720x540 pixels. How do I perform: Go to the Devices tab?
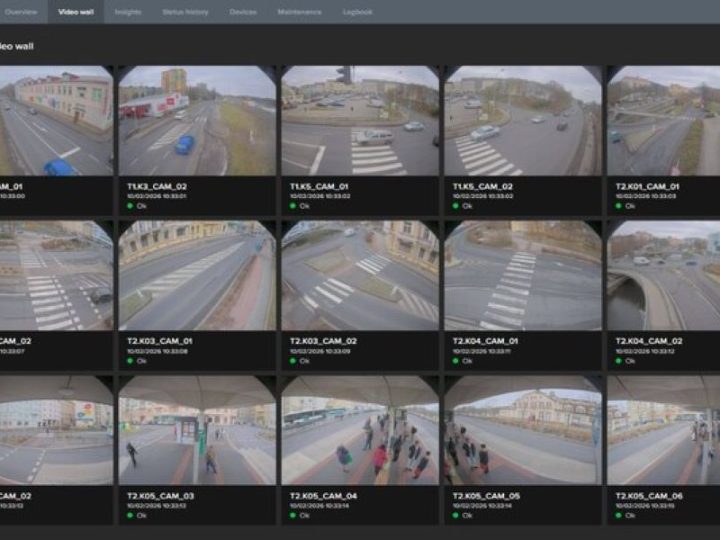click(x=243, y=12)
